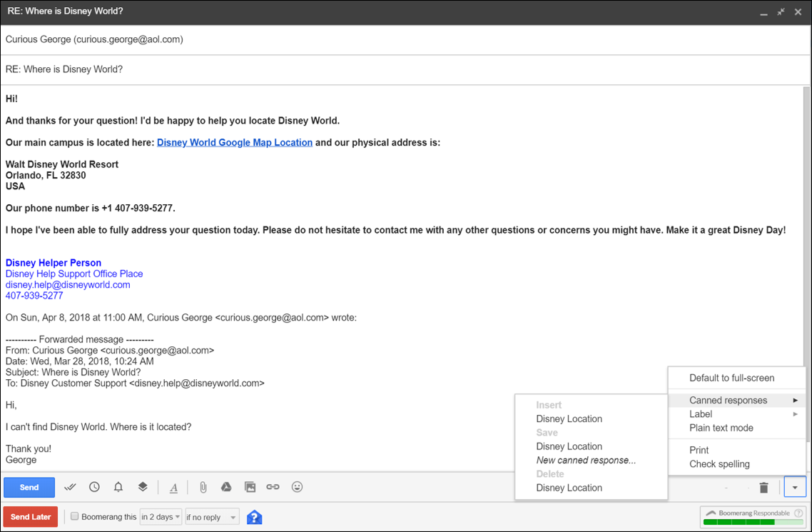Screen dimensions: 812x532
Task: Click the 'Subject: Where is Disney World?' quoted line
Action: pyautogui.click(x=73, y=372)
